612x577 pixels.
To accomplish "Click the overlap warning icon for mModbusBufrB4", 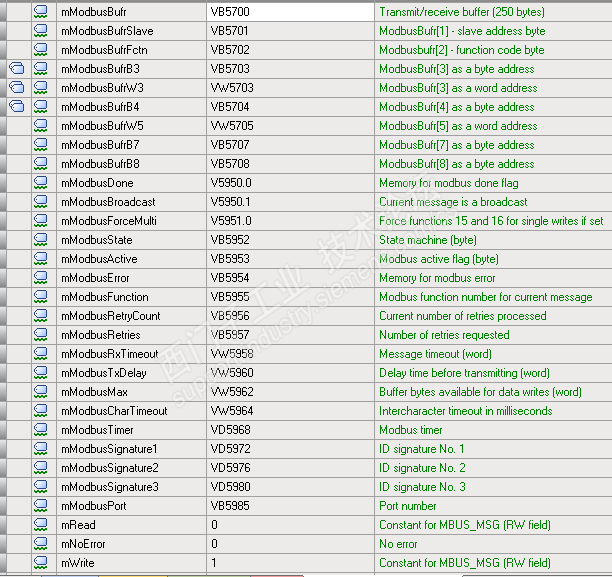I will coord(17,107).
